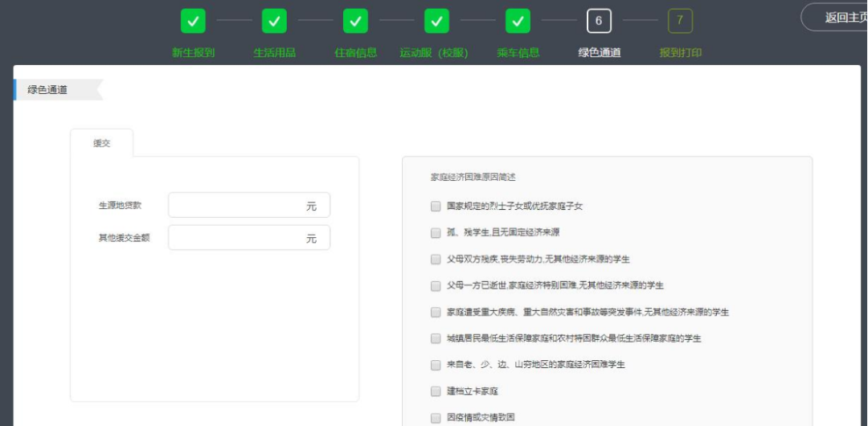Check the 父母一方已逝世 option

(x=436, y=285)
